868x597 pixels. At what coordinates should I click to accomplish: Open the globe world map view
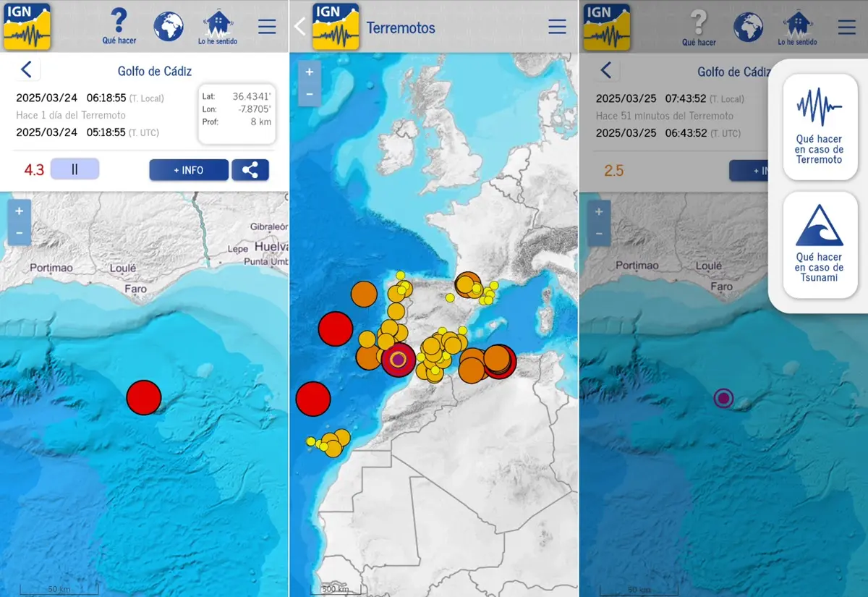[x=168, y=27]
